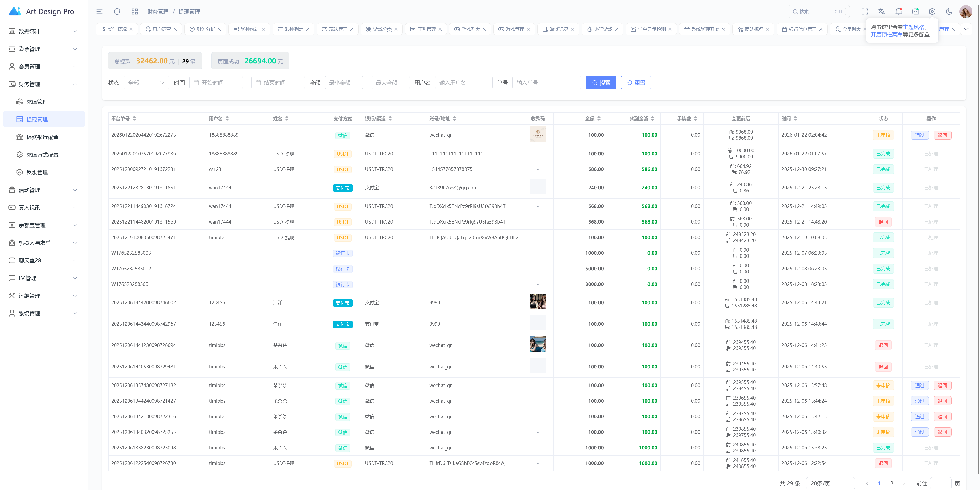Expand the 会员管理 sidebar menu
Screen dimensions: 980x490
[x=43, y=67]
